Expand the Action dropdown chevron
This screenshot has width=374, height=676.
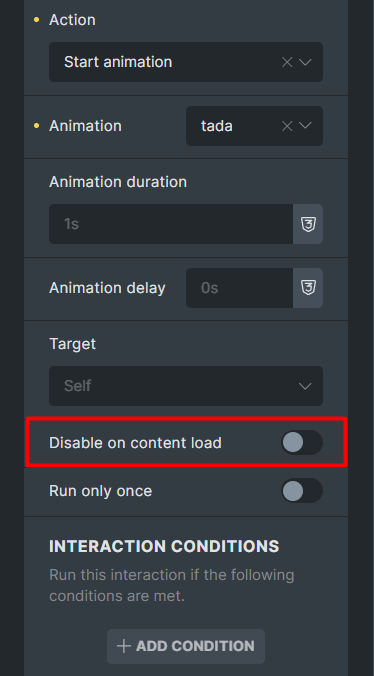coord(305,63)
